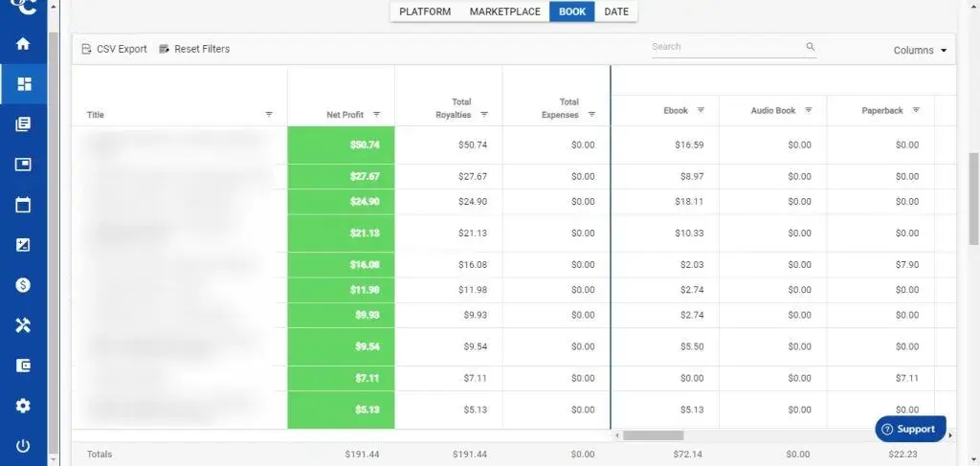Open the calendar icon in sidebar

click(x=23, y=204)
